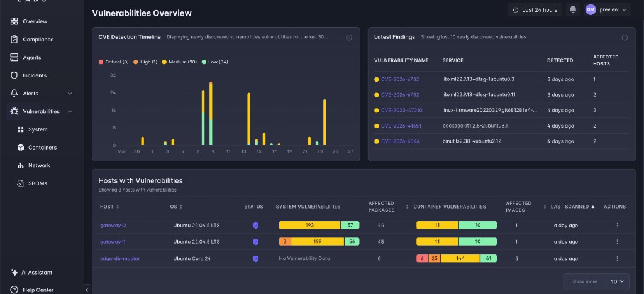Click the chart bar near day 24

click(x=325, y=122)
